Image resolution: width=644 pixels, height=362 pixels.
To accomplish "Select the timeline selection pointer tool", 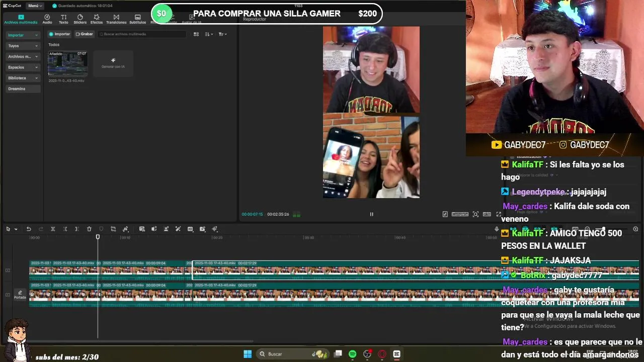I will [8, 229].
